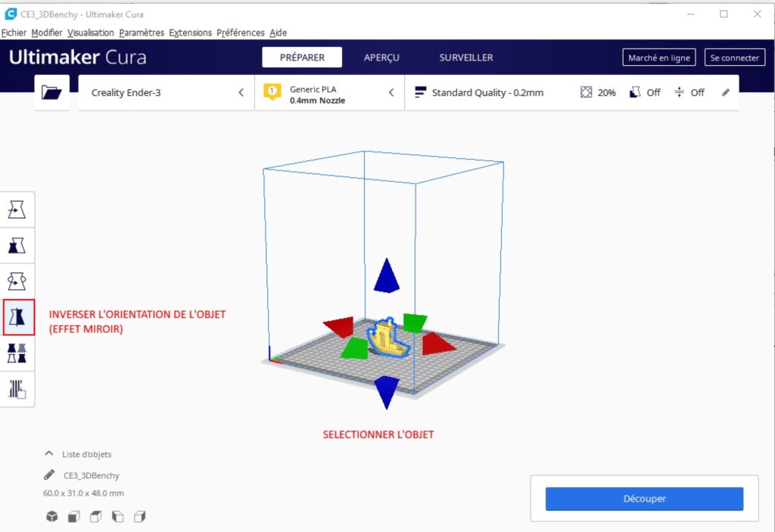
Task: Expand the Generic PLA material selector
Action: point(330,92)
